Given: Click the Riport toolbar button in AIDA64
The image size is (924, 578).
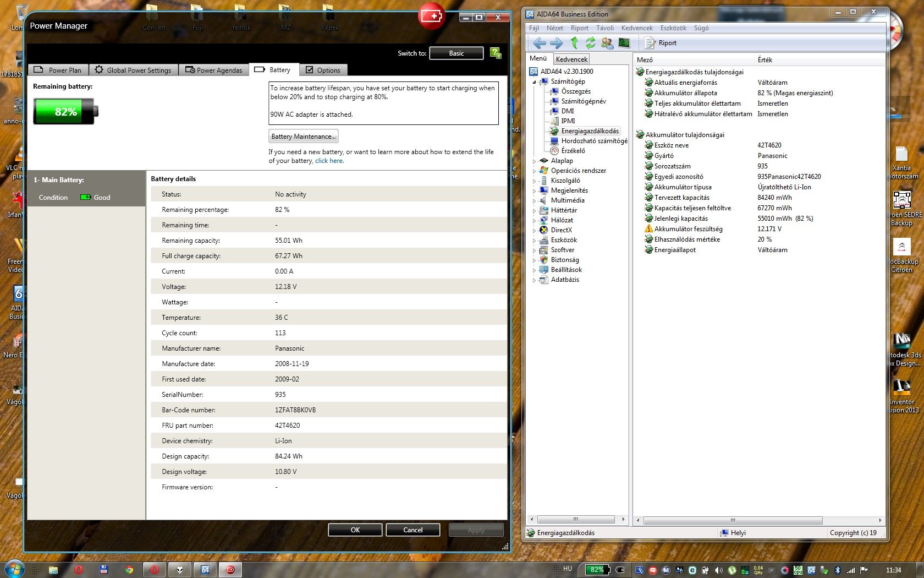Looking at the screenshot, I should [x=661, y=43].
